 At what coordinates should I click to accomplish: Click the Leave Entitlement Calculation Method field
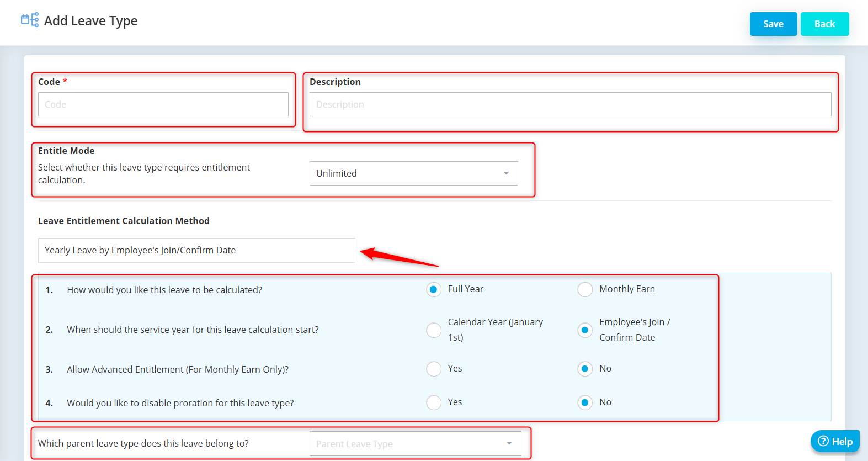tap(196, 250)
